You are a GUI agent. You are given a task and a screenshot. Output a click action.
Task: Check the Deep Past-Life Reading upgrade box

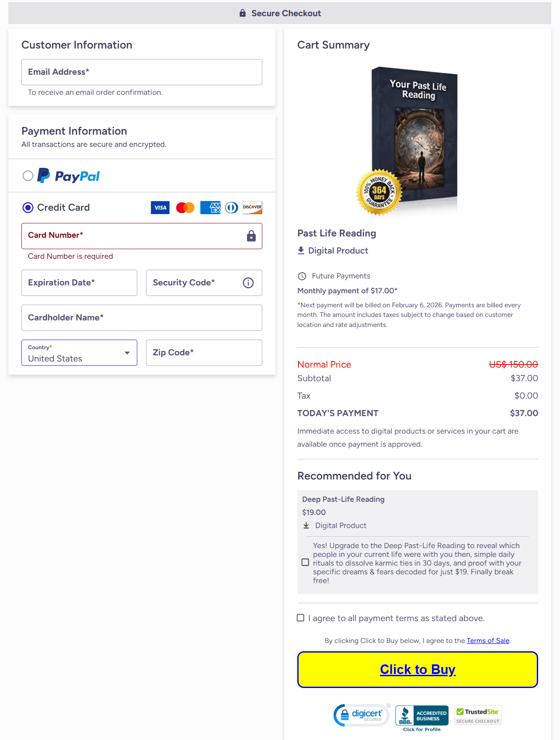point(306,563)
